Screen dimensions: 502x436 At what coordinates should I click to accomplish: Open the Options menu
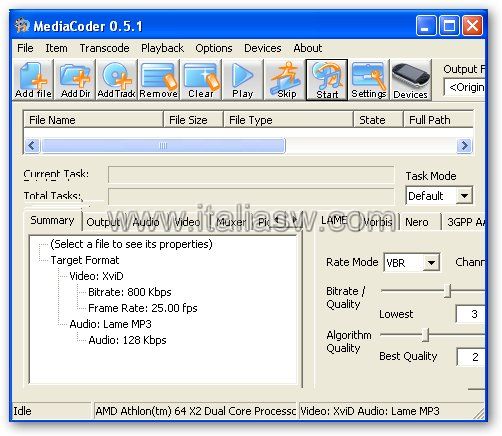(214, 48)
